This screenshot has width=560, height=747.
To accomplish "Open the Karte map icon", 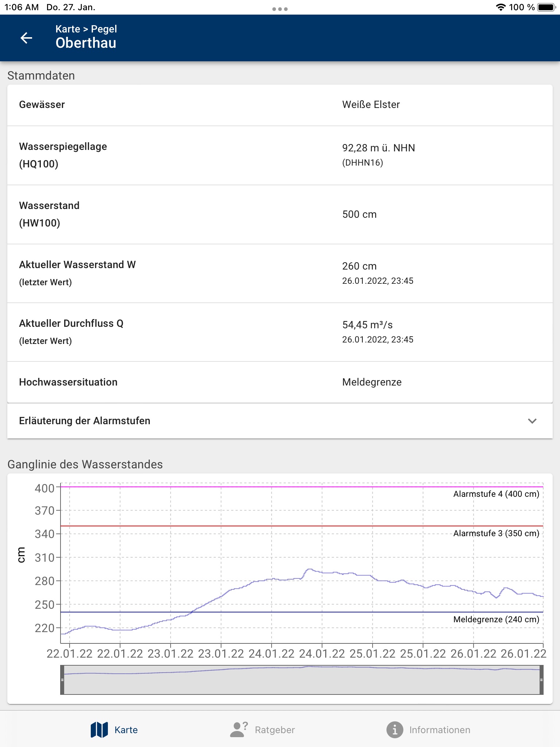I will point(99,729).
